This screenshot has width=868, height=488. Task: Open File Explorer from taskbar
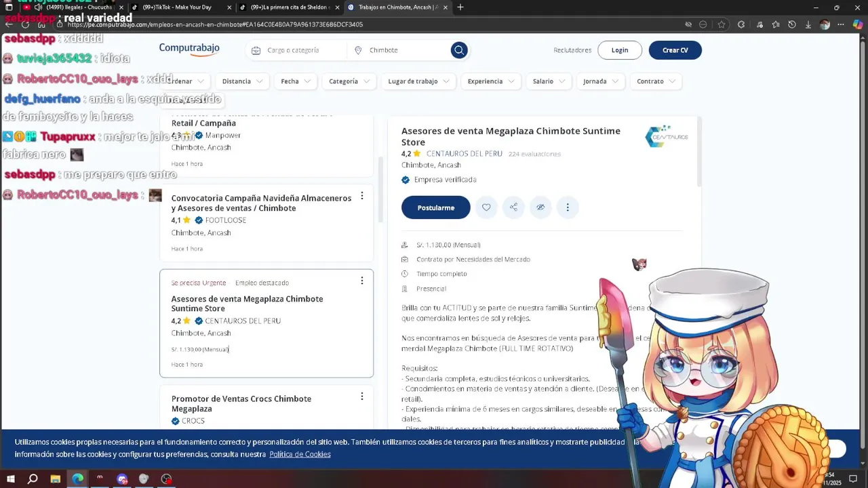(56, 479)
